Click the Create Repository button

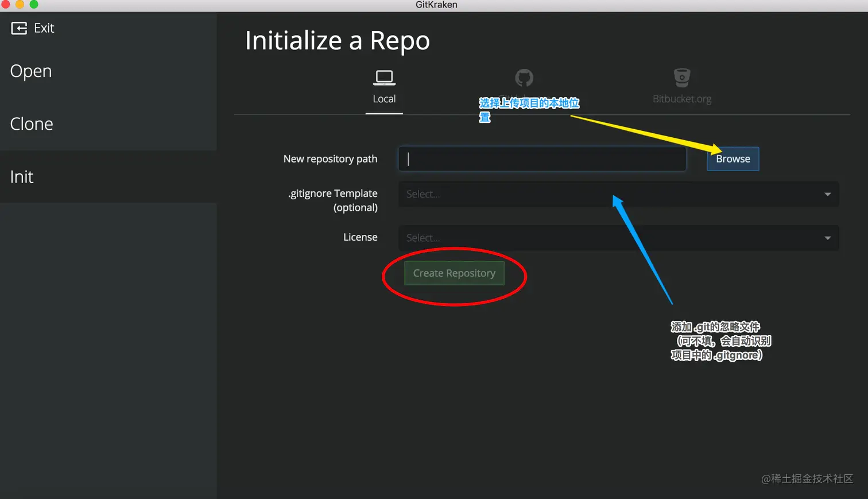coord(454,273)
